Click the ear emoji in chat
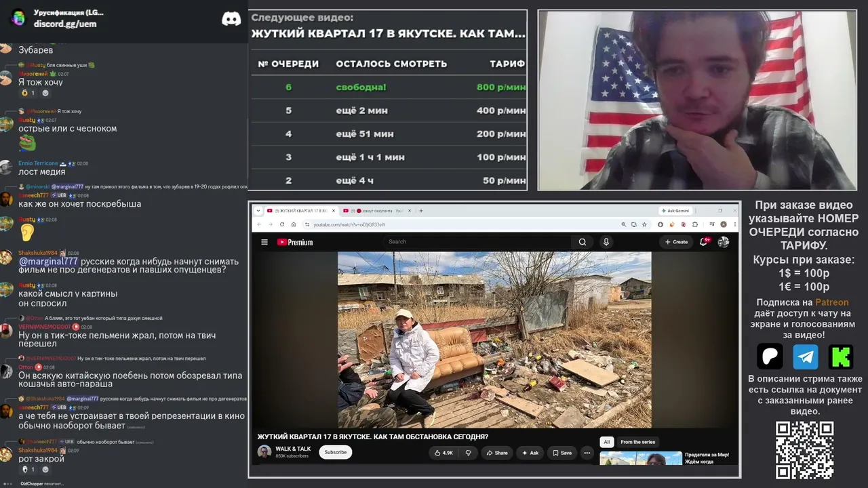868x488 pixels. (x=26, y=232)
